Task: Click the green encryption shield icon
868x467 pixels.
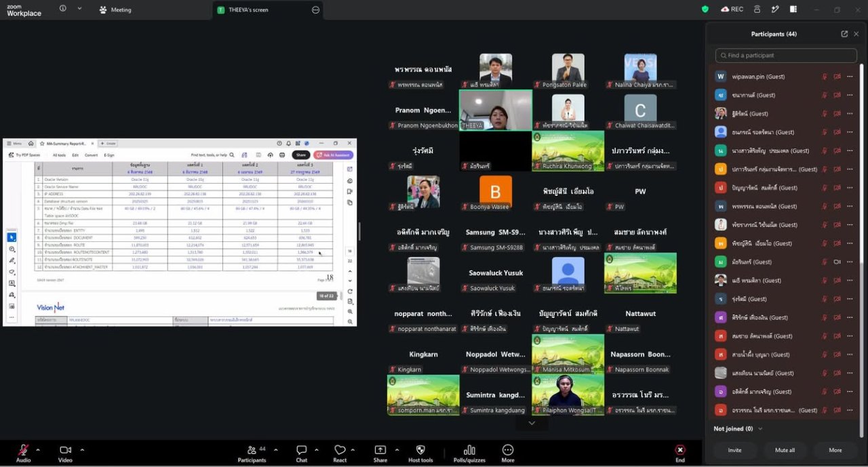Action: [x=705, y=9]
